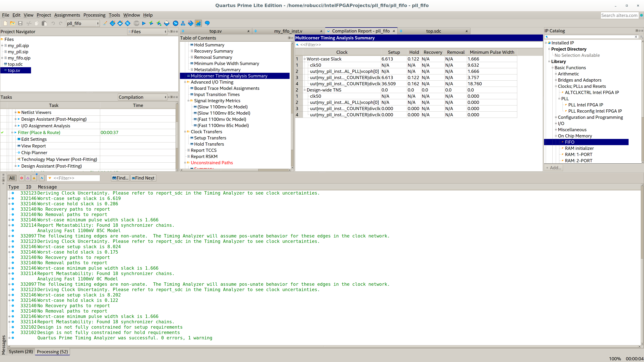644x362 pixels.
Task: Open the Chip Planner toolbar icon
Action: coord(127,23)
